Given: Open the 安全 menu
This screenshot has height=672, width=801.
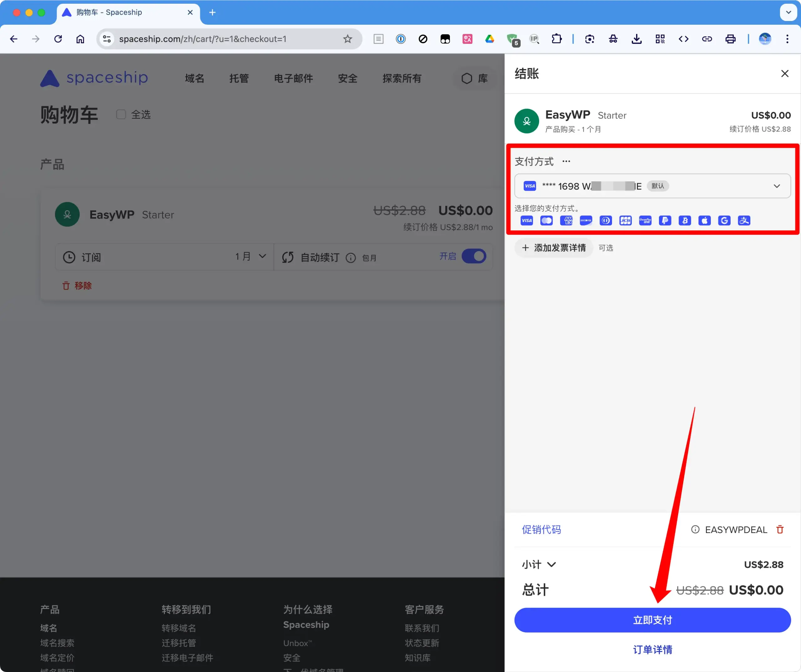Looking at the screenshot, I should coord(348,79).
